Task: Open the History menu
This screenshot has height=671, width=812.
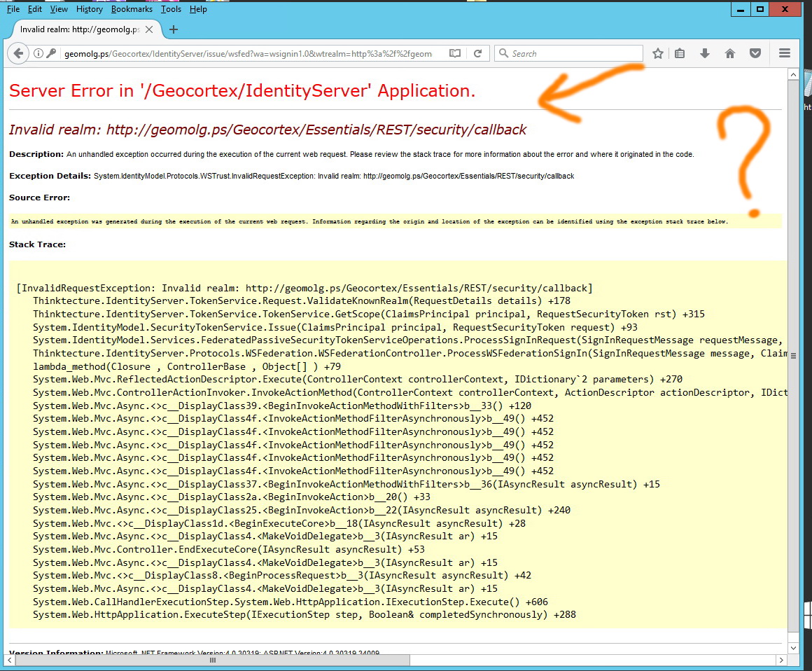Action: click(x=90, y=9)
